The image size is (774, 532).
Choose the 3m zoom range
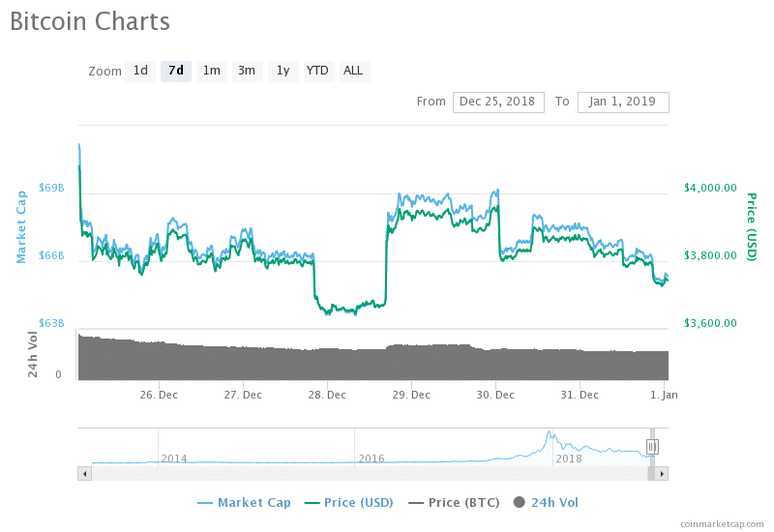247,71
